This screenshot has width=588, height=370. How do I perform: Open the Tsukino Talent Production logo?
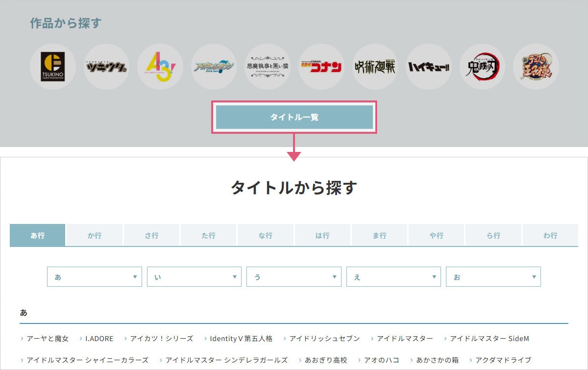53,67
